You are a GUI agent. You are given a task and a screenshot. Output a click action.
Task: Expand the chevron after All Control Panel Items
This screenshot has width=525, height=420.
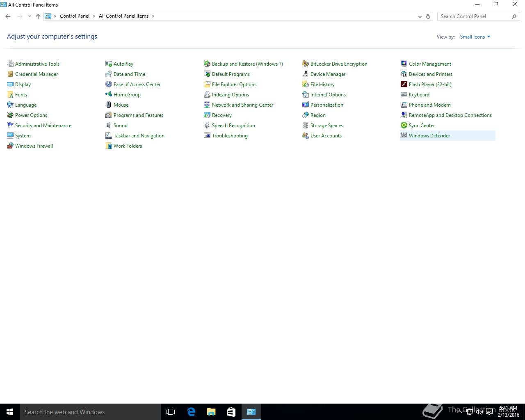(x=153, y=16)
